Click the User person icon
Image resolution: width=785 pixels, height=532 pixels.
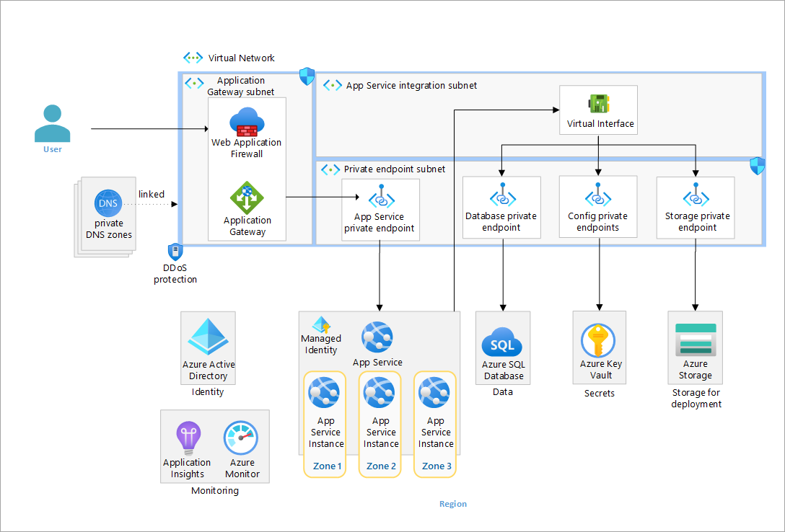click(x=53, y=123)
